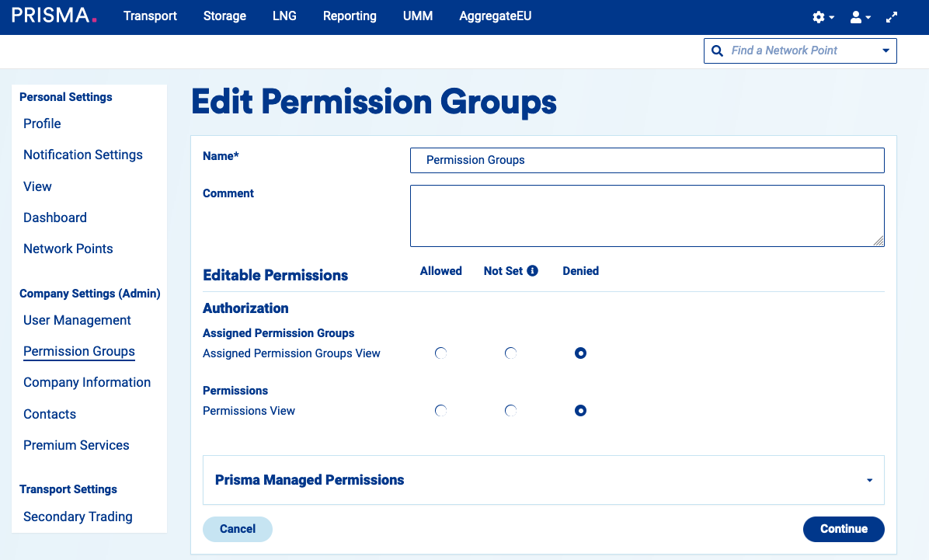
Task: Select Denied for Permissions View
Action: pyautogui.click(x=580, y=411)
